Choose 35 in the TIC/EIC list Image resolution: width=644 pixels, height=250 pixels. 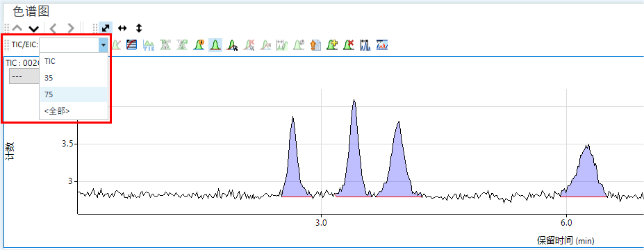click(x=74, y=78)
